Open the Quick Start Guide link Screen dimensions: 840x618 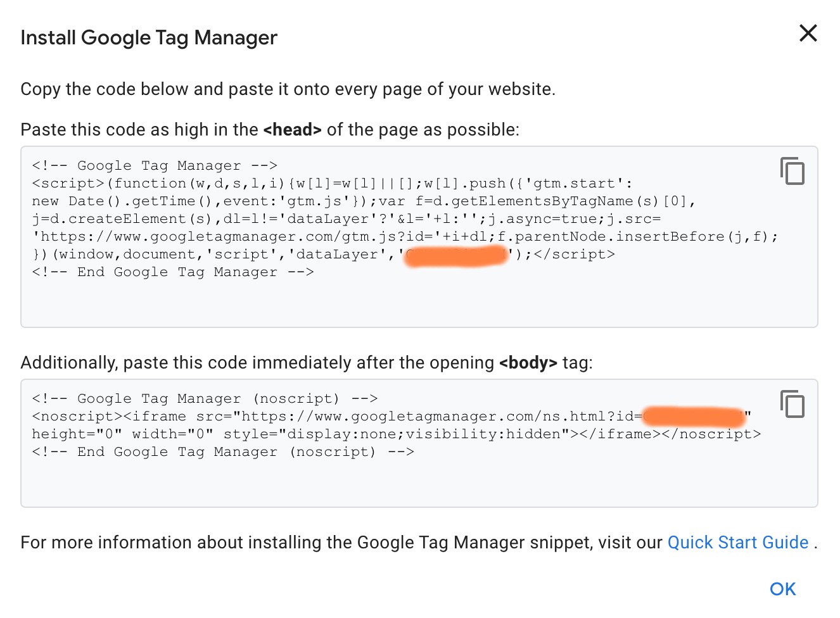click(x=737, y=542)
